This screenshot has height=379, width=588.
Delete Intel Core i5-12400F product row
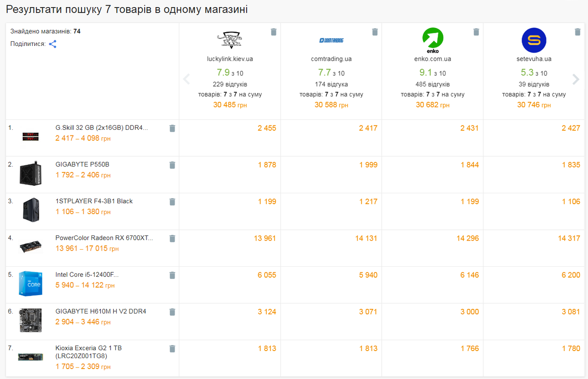pyautogui.click(x=172, y=275)
